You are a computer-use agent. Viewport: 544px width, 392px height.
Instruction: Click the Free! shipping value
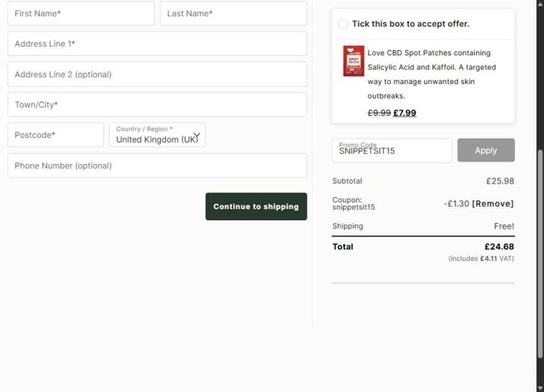(504, 226)
